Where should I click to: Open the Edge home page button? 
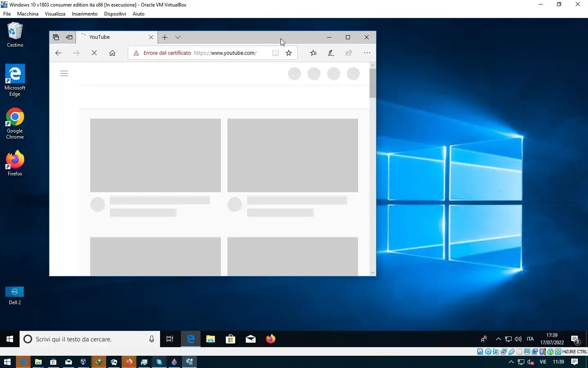[x=112, y=53]
